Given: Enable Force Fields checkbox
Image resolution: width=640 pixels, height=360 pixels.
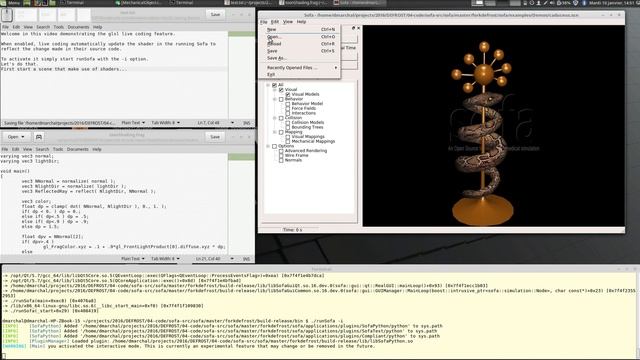Looking at the screenshot, I should [288, 109].
